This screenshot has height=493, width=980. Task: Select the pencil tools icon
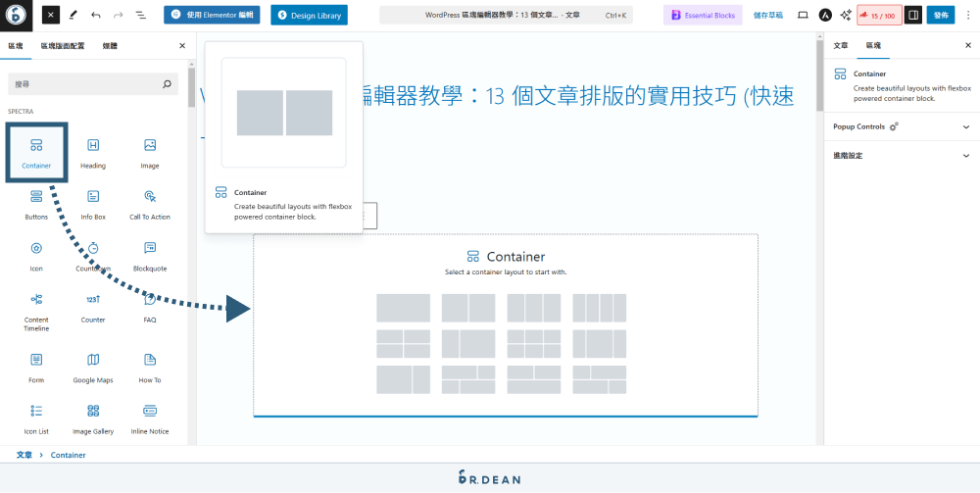pyautogui.click(x=73, y=15)
